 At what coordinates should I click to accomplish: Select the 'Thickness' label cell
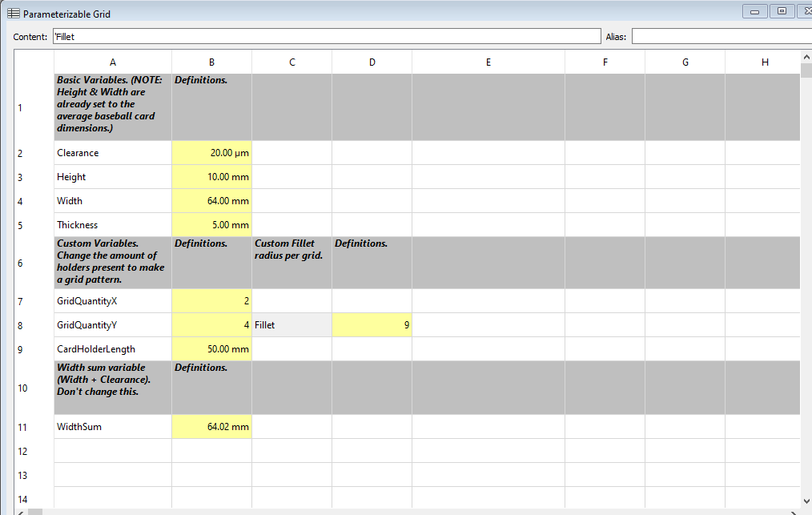(x=113, y=225)
